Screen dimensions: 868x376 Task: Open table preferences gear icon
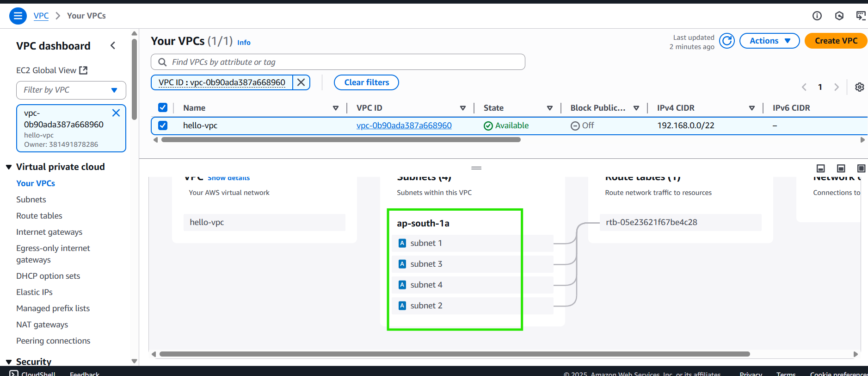(x=859, y=87)
